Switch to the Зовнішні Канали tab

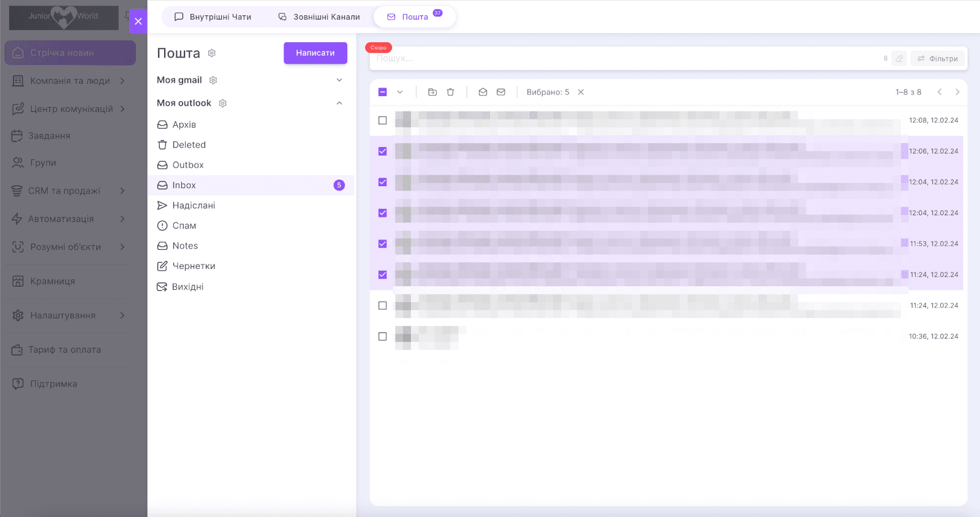[x=319, y=17]
